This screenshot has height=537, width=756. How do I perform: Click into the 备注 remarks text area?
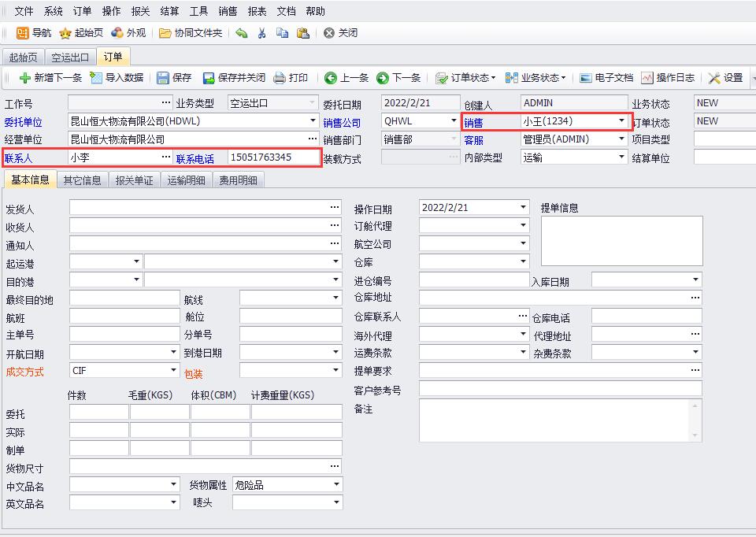coord(555,420)
